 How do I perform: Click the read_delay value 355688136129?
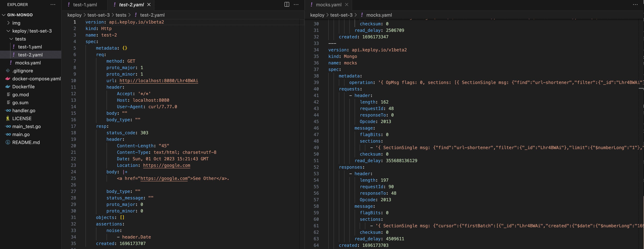pyautogui.click(x=402, y=161)
